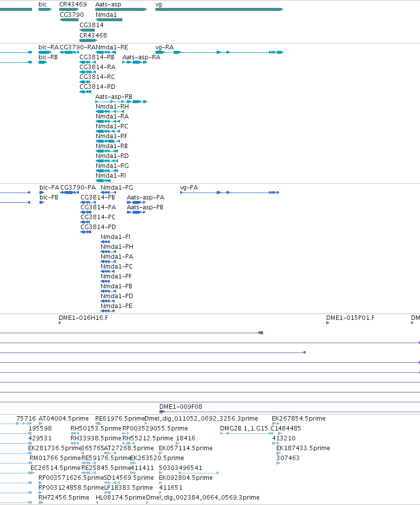Screen dimensions: 420x505
Task: Select transcript Nmda1-RB
Action: (107, 151)
